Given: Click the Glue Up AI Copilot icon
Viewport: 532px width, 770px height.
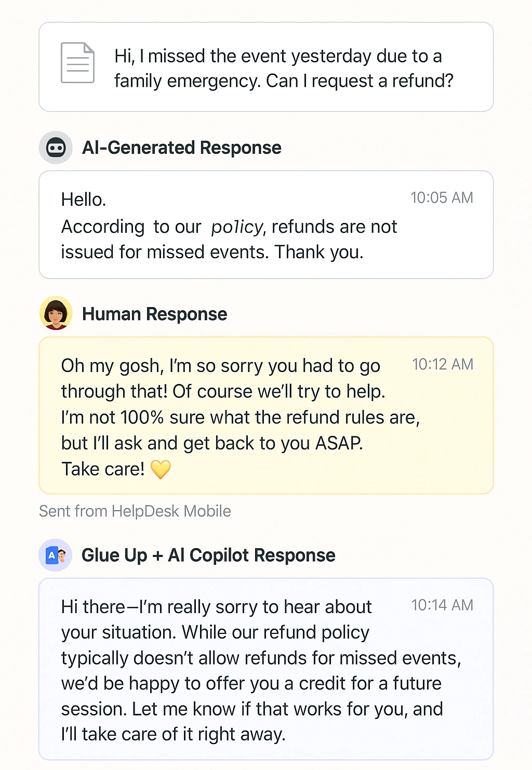Looking at the screenshot, I should pos(56,555).
